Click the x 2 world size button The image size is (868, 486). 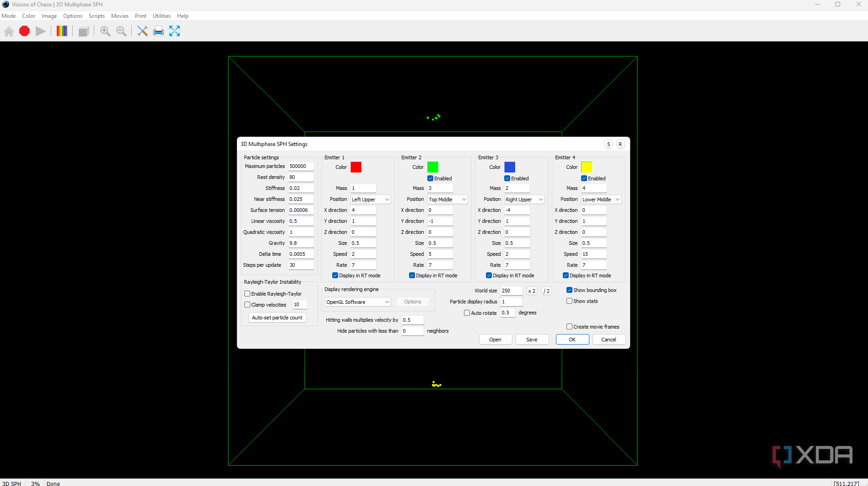532,291
